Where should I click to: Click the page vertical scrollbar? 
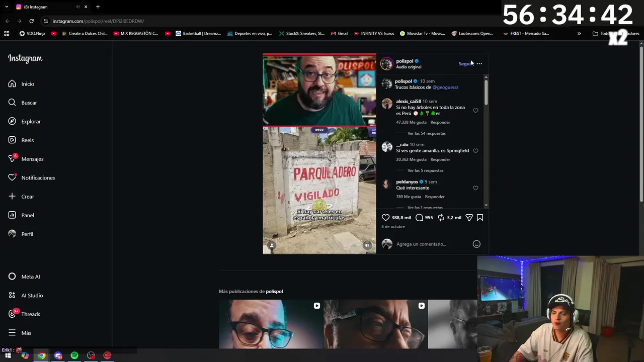(x=641, y=123)
